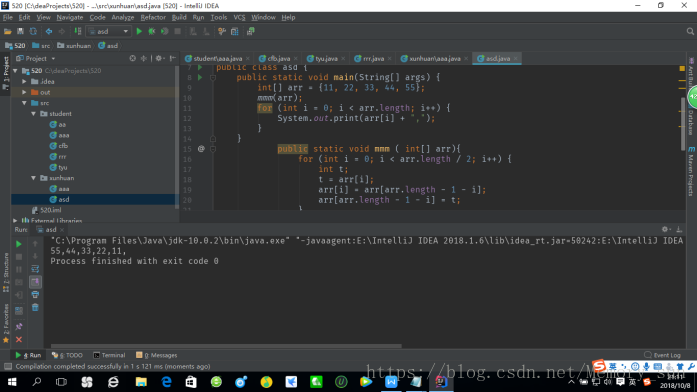Switch to xunhuan\aaa.java tab
Screen dimensions: 697x392
tap(434, 58)
